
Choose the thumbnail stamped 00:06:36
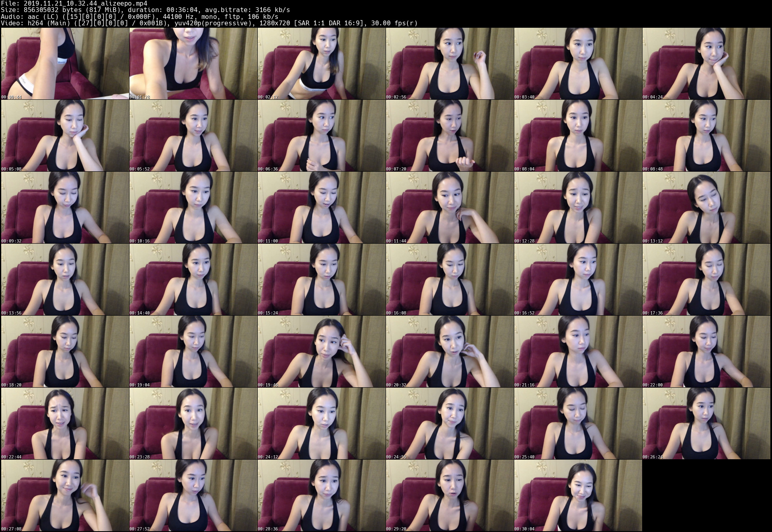point(321,136)
